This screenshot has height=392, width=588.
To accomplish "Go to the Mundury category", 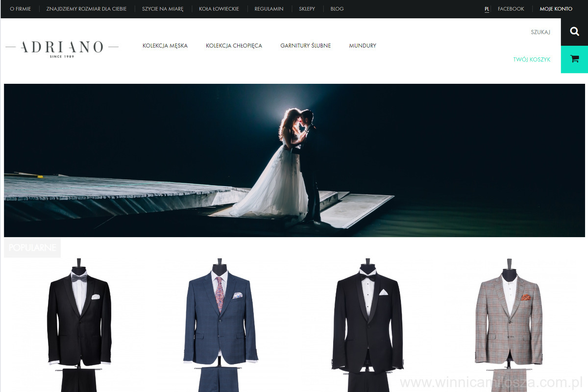I will point(363,46).
